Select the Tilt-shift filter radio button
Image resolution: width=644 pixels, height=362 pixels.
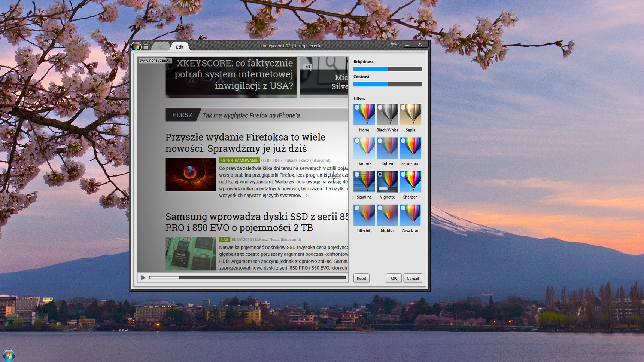pos(357,208)
